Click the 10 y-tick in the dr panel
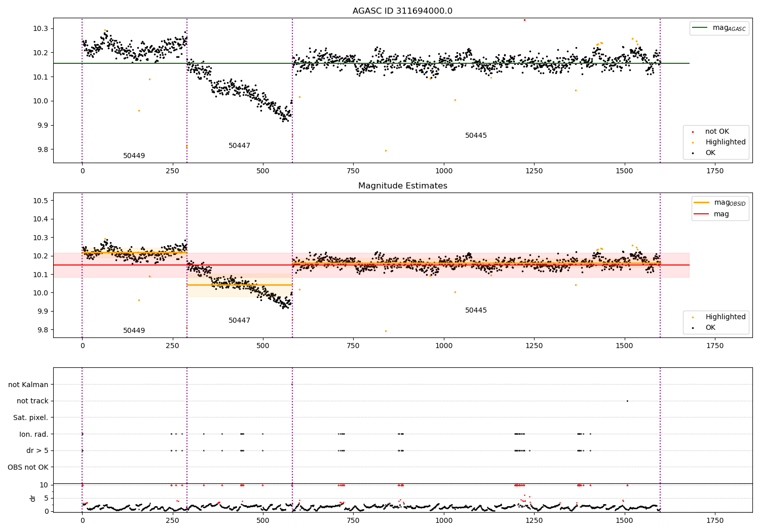 (44, 485)
